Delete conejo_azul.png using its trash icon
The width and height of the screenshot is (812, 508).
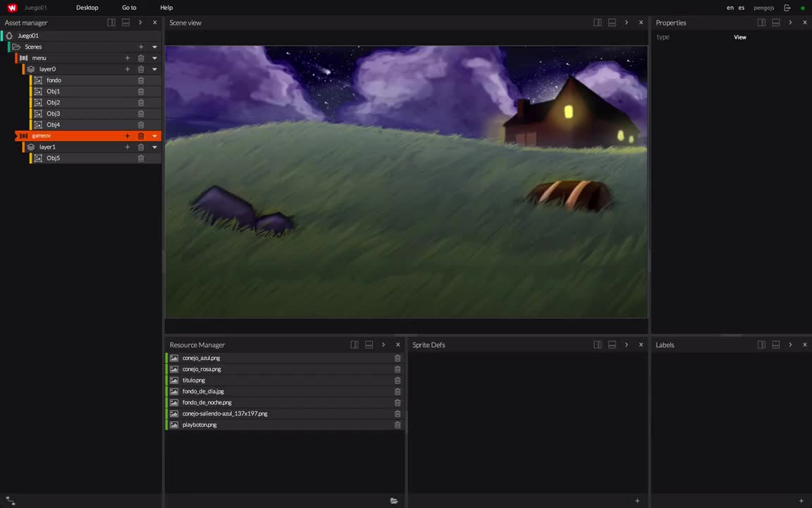(397, 358)
